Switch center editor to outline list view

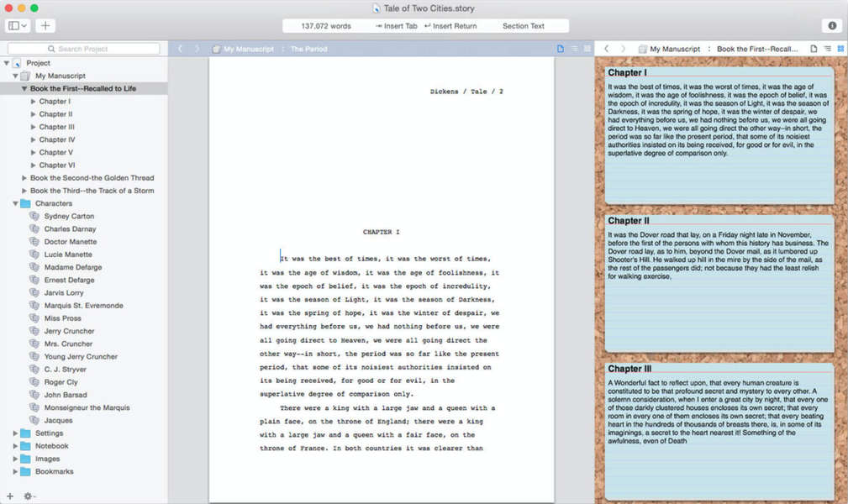coord(574,49)
